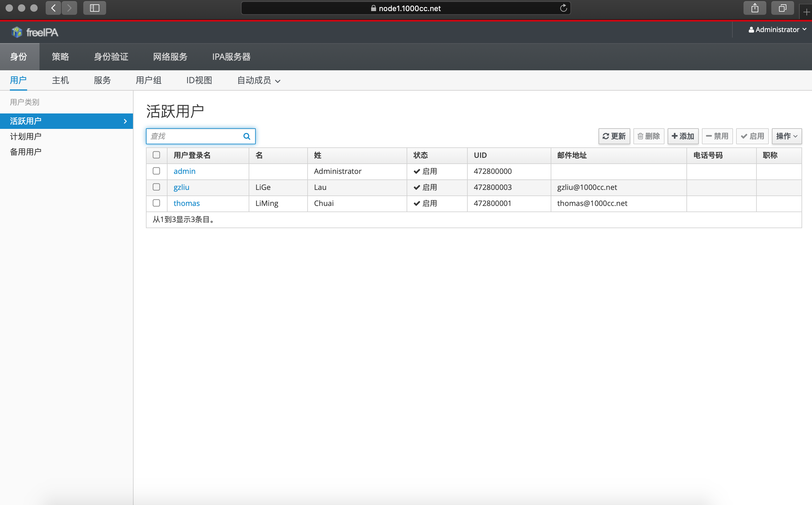Expand the 操作 actions dropdown
This screenshot has height=505, width=812.
(x=786, y=136)
